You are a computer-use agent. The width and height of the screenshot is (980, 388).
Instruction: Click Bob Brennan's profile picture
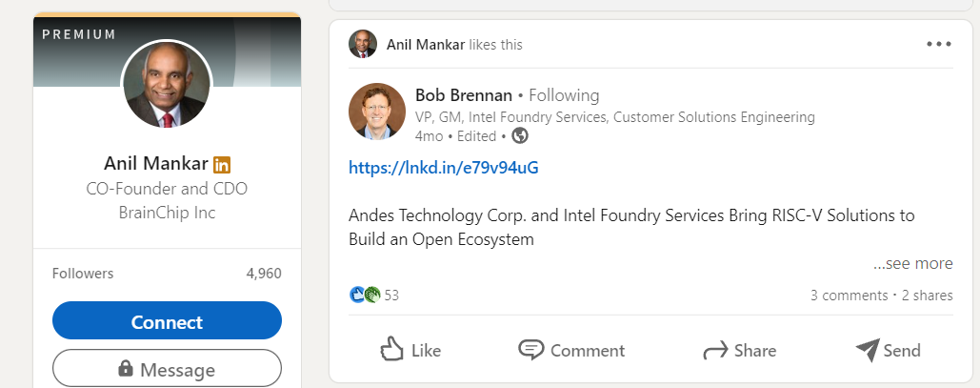(x=377, y=112)
